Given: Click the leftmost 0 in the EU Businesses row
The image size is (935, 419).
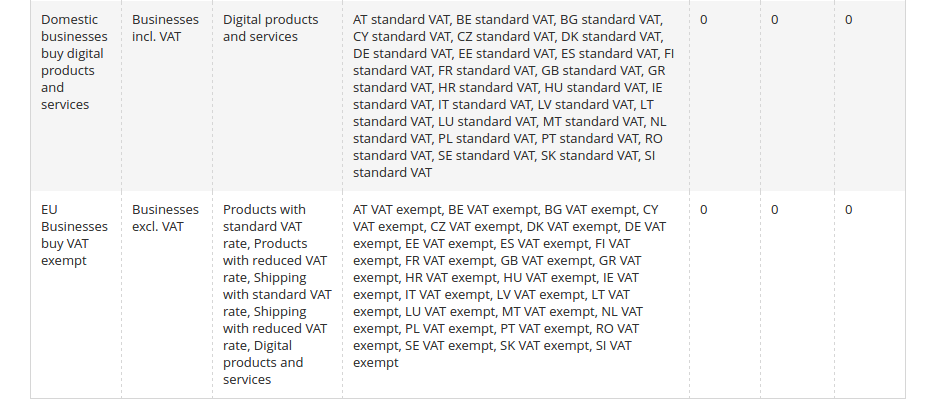Looking at the screenshot, I should point(704,210).
